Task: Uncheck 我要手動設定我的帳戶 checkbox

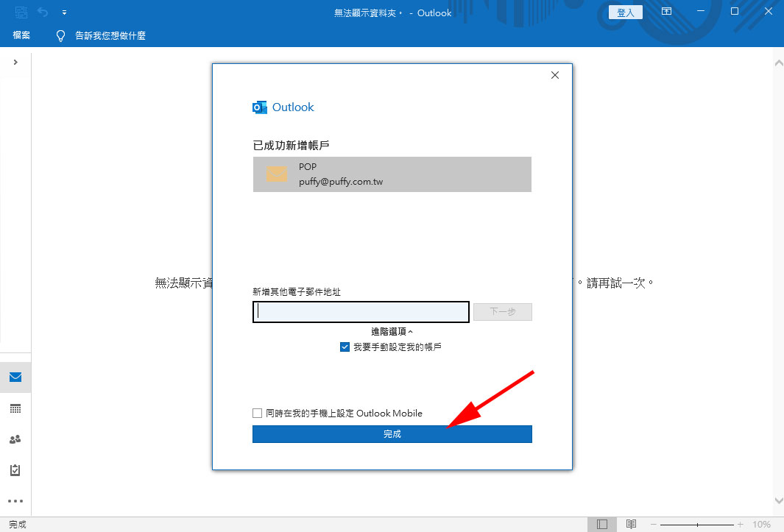Action: click(345, 347)
